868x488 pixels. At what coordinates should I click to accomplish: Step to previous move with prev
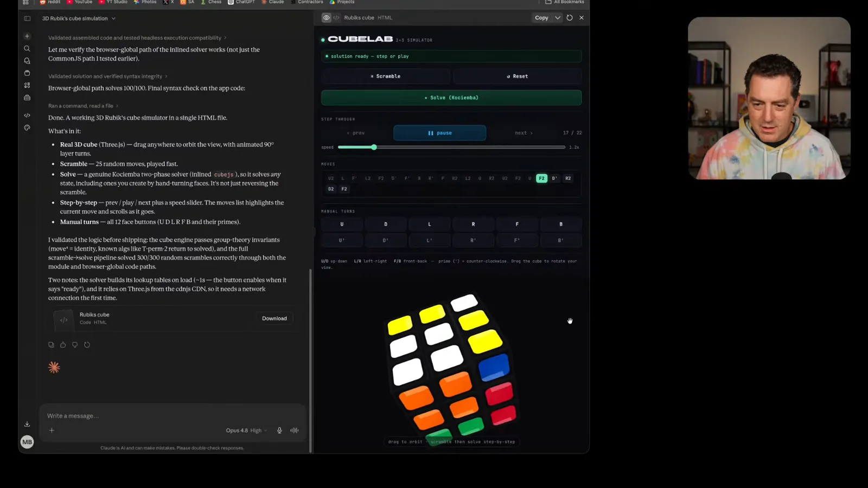(x=356, y=133)
